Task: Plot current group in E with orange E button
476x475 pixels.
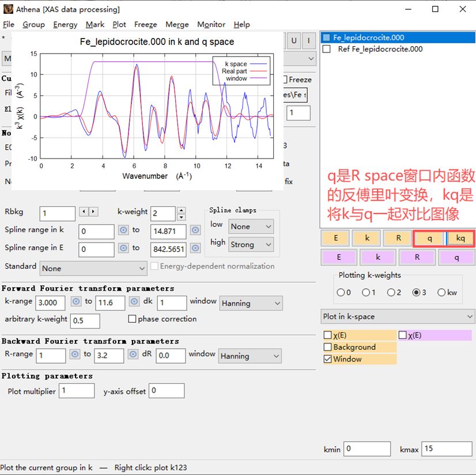Action: (335, 238)
